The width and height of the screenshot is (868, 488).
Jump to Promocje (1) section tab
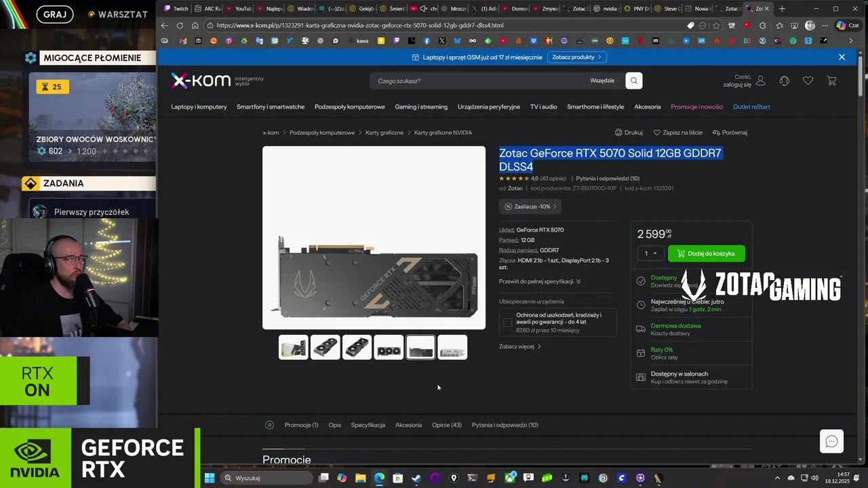point(301,425)
